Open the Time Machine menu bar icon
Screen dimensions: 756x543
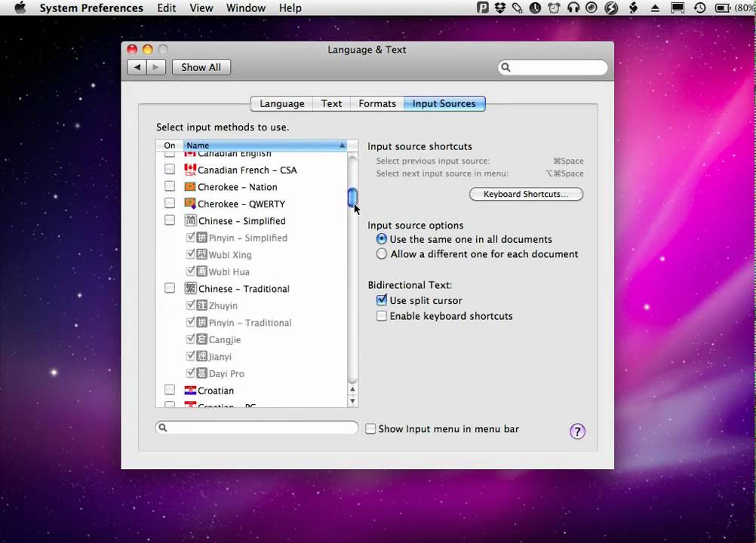tap(699, 8)
